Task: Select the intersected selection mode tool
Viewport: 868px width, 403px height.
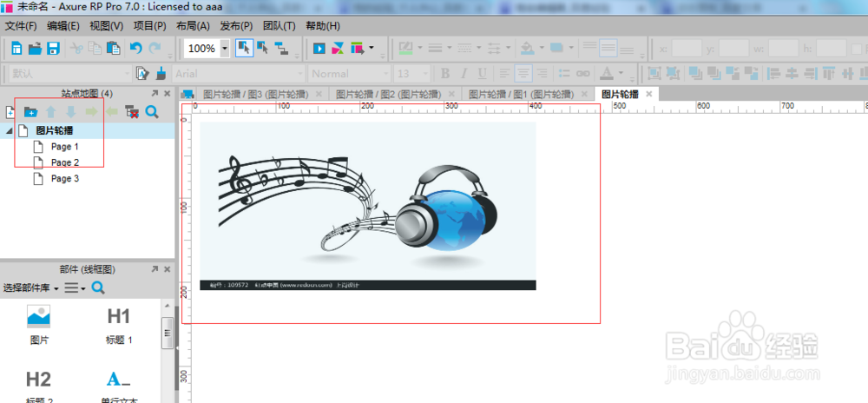Action: [x=244, y=49]
